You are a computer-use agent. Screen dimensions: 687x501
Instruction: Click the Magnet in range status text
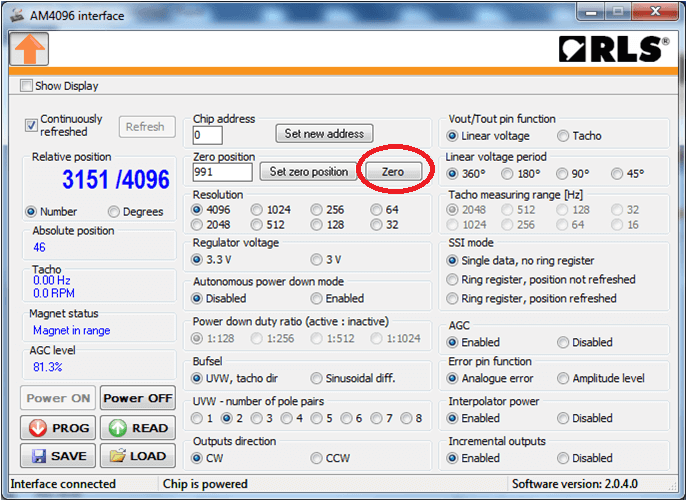[x=71, y=330]
